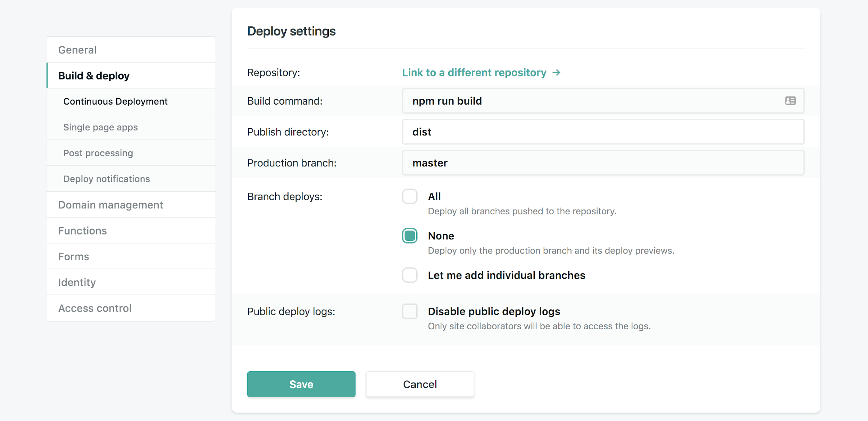Go to Functions settings
868x421 pixels.
(x=83, y=231)
